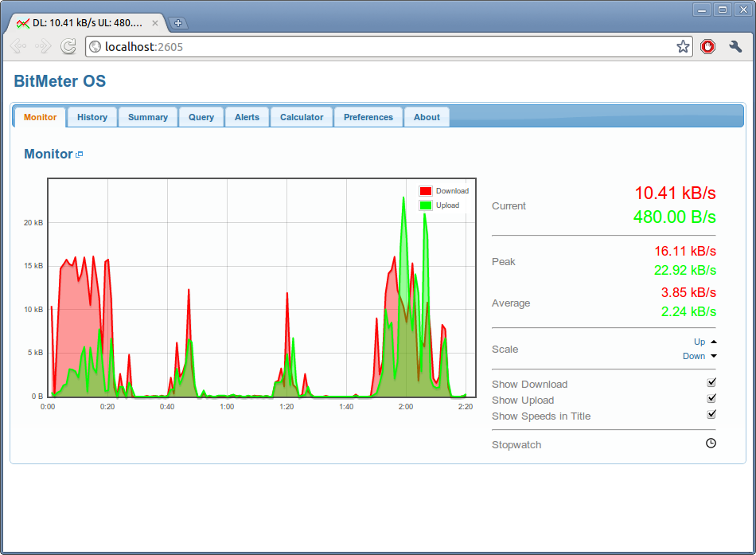Click the 1:00 x-axis time label
This screenshot has height=555, width=756.
(227, 407)
